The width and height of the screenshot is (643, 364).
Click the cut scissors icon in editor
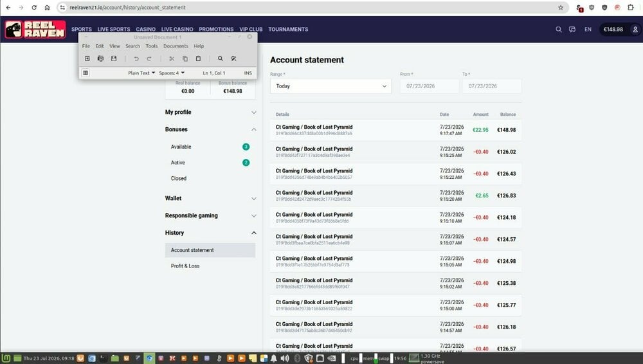point(172,59)
